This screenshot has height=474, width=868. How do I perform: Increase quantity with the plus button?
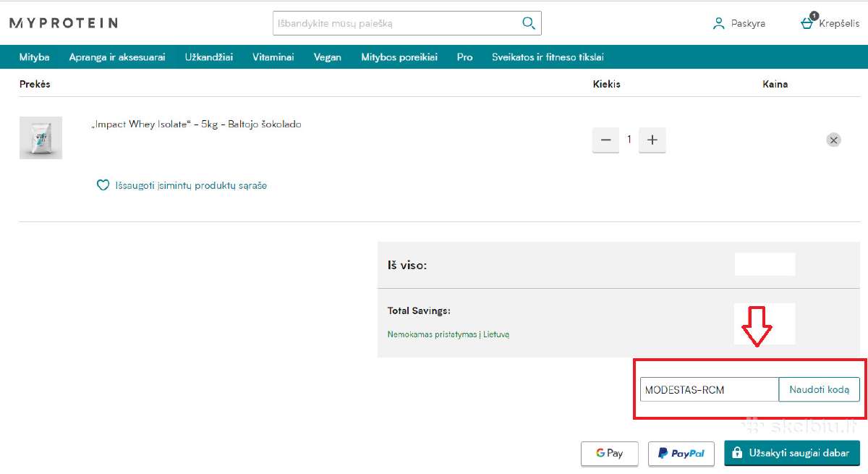click(652, 140)
